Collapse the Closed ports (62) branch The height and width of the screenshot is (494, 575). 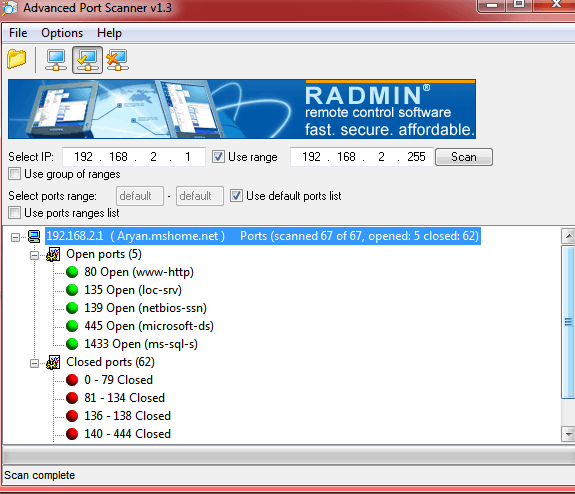tap(34, 363)
